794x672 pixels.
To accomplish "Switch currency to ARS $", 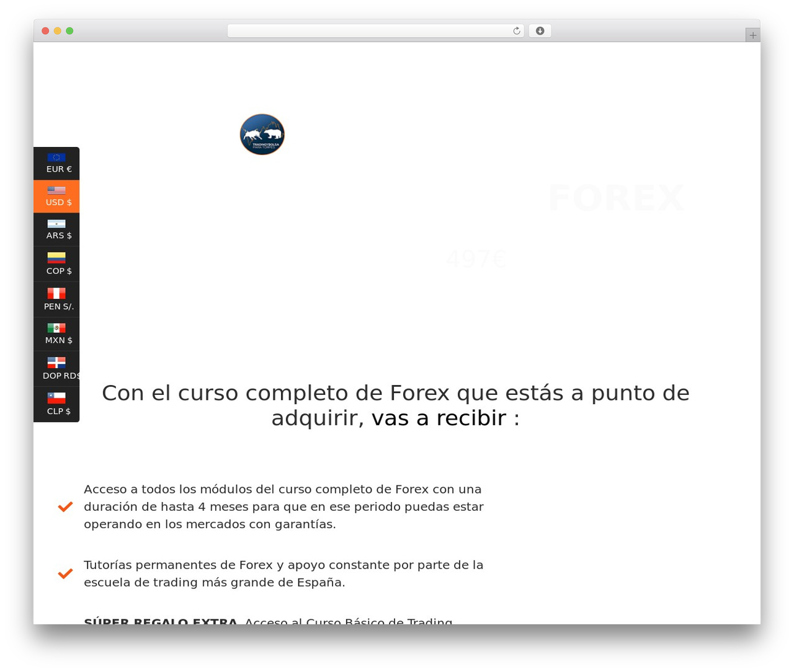I will coord(56,229).
